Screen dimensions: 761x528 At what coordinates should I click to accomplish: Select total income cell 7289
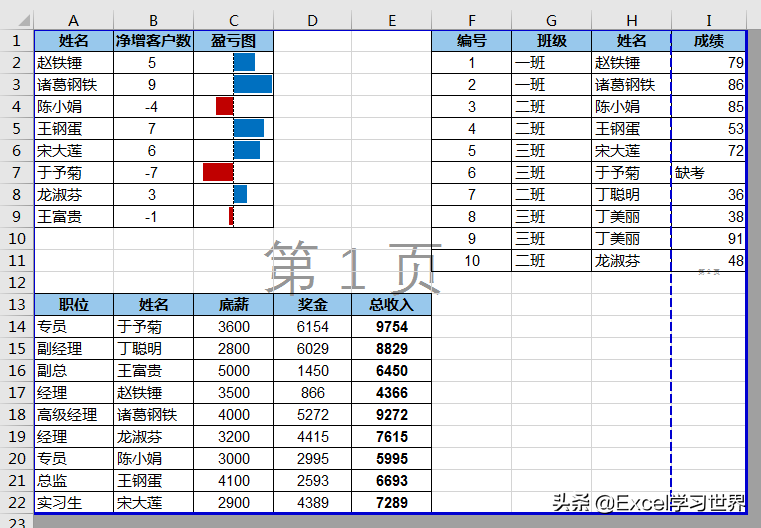tap(392, 503)
